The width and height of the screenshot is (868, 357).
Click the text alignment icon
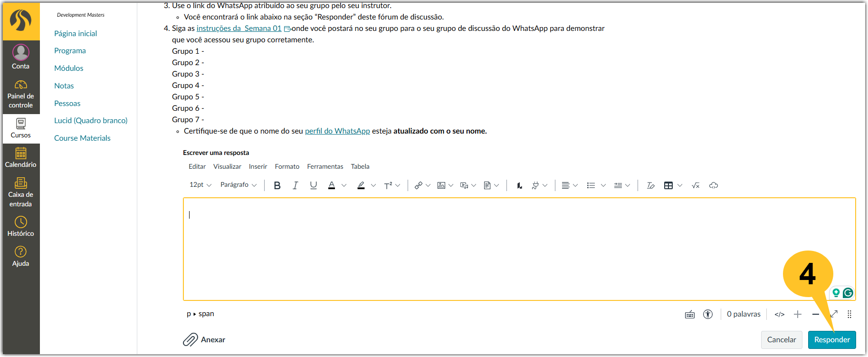pos(565,185)
